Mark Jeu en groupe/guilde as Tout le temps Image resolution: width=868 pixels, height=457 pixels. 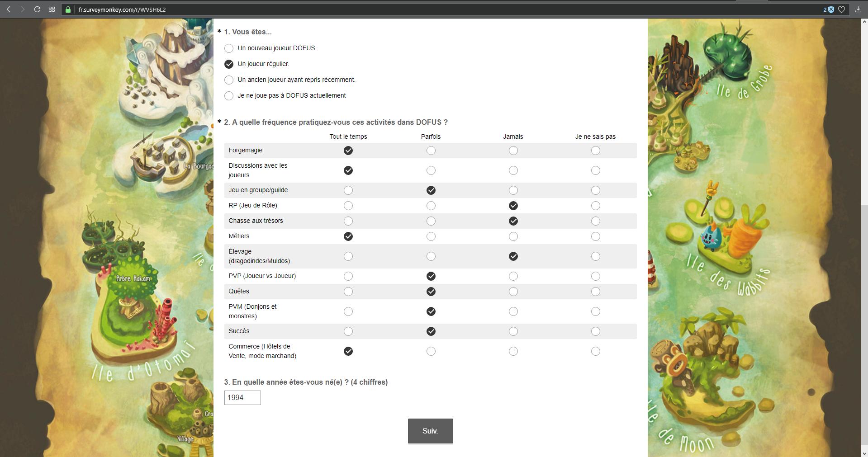(348, 190)
